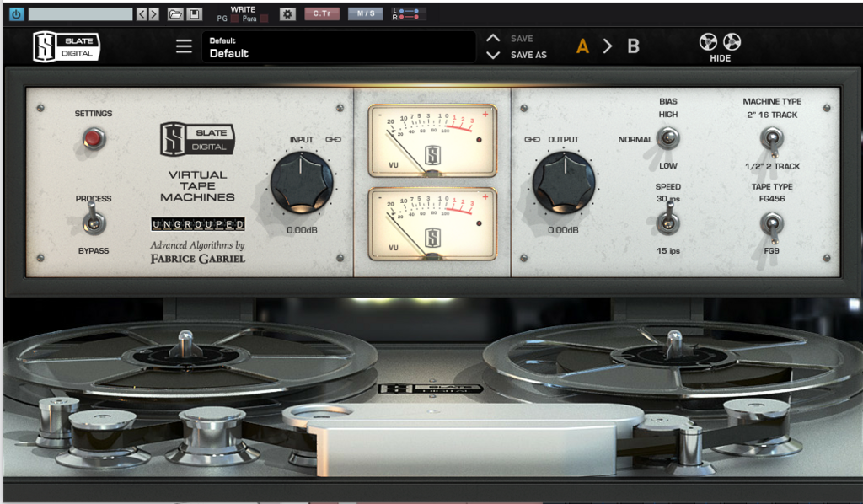Set bias to LOW label
Screen dimensions: 863x504
click(668, 166)
